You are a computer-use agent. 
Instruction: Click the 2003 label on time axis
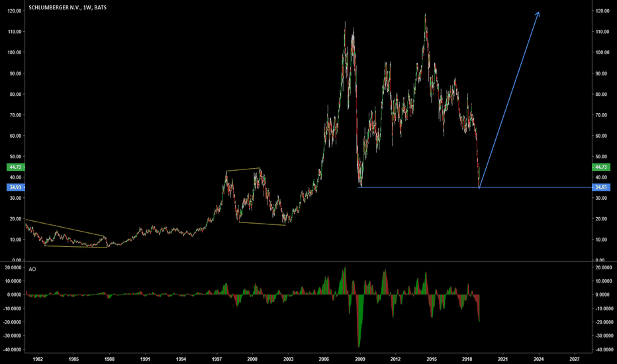[x=289, y=359]
